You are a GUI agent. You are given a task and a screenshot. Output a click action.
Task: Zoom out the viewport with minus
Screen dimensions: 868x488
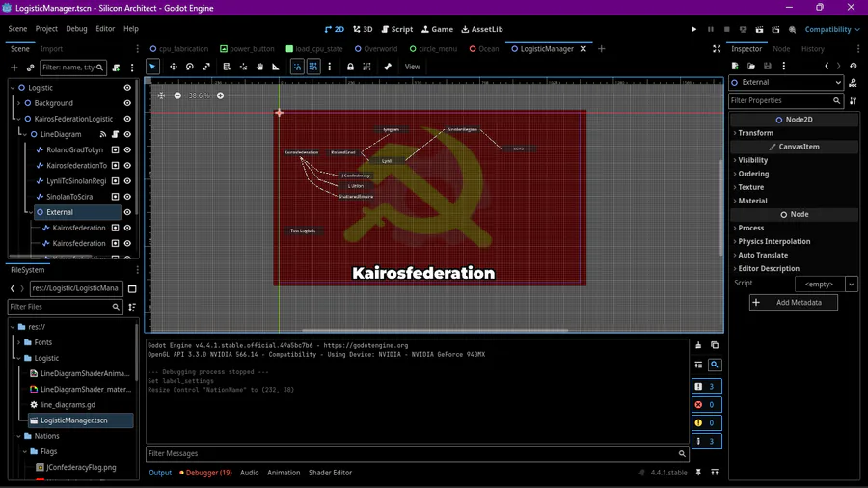(x=177, y=95)
